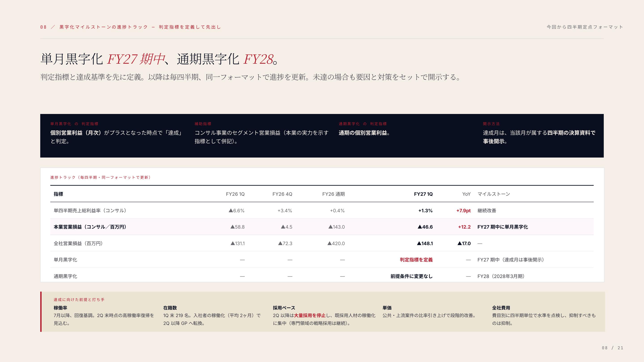
Task: Click the red '+7.9pt' value
Action: click(464, 210)
